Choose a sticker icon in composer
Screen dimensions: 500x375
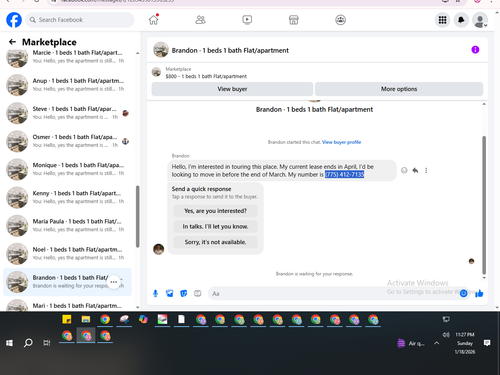[x=184, y=293]
